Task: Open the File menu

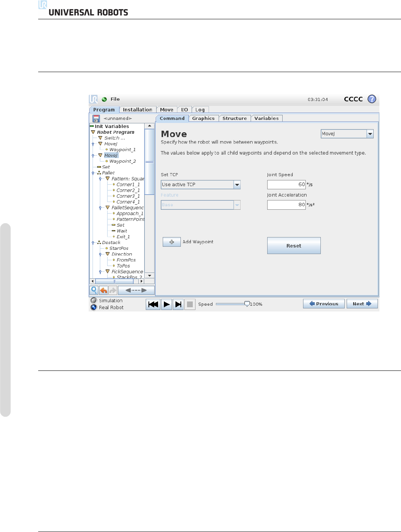Action: pyautogui.click(x=115, y=99)
